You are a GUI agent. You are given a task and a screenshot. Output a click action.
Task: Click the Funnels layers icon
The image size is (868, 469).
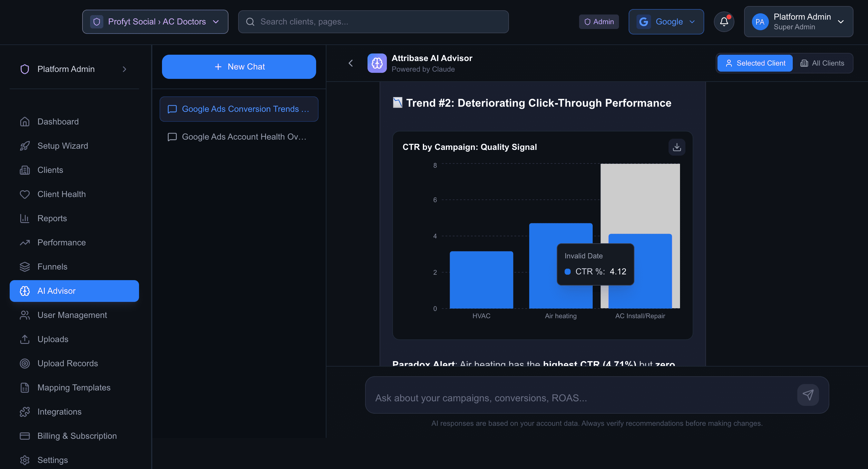[x=24, y=267]
